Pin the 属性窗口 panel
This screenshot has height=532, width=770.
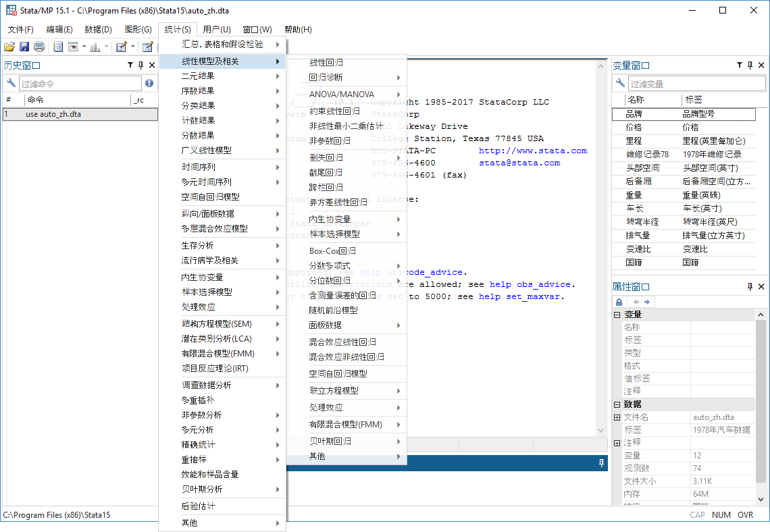coord(750,287)
